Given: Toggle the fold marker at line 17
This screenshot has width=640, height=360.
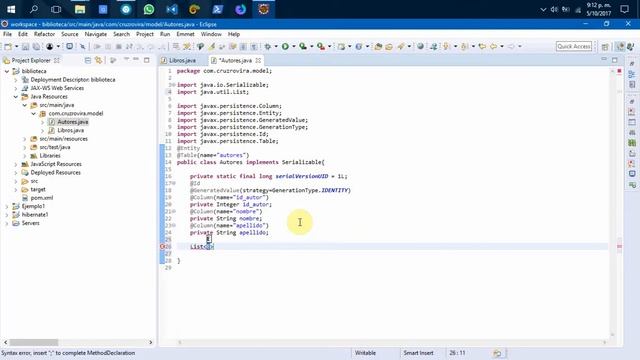Looking at the screenshot, I should pyautogui.click(x=174, y=183).
